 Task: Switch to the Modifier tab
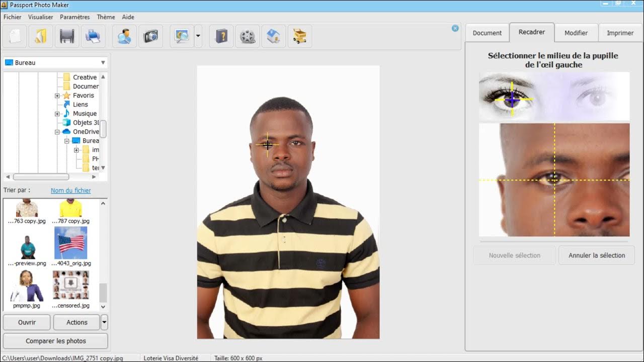576,33
